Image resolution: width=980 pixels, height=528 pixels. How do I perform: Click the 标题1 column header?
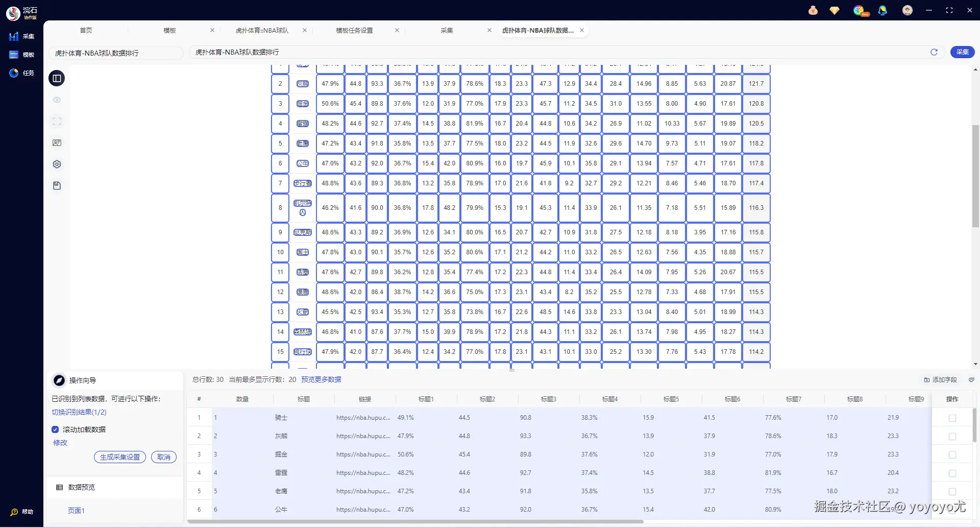click(426, 399)
